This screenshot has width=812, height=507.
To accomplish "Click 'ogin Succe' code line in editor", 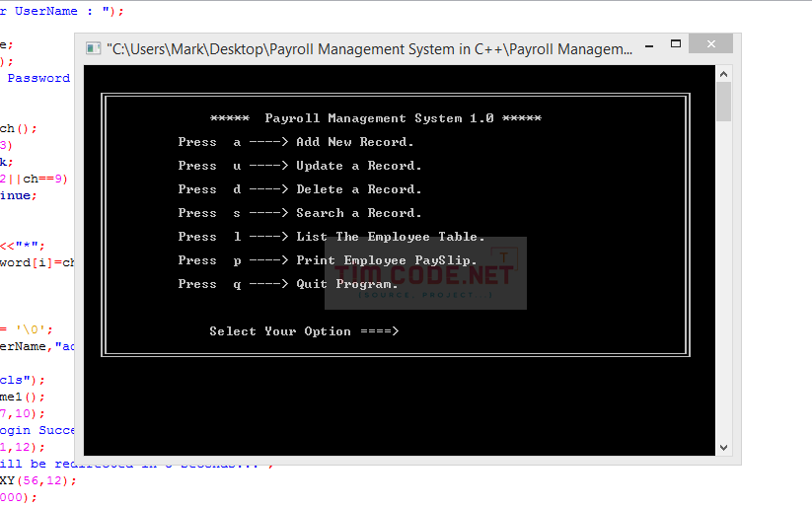I will [37, 430].
